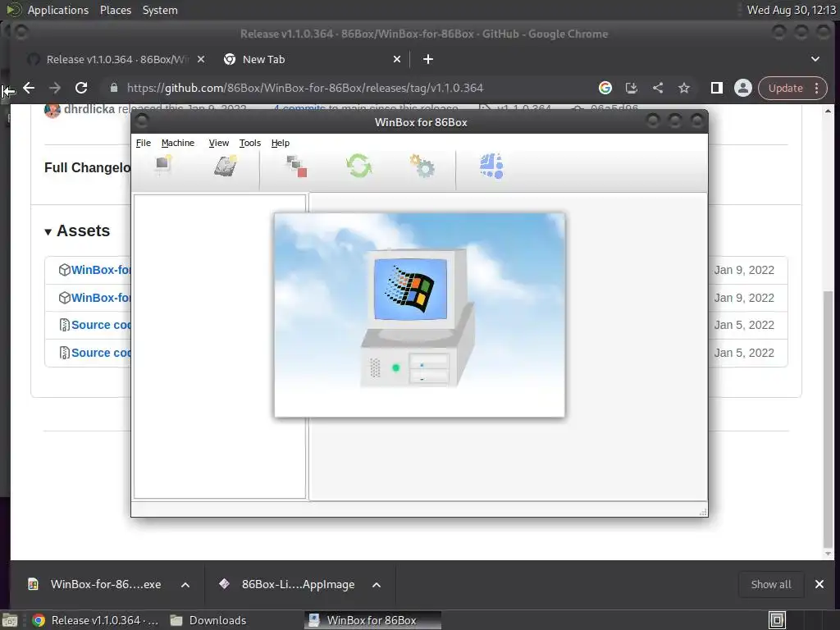Viewport: 840px width, 630px height.
Task: Click the date and time clock
Action: (x=792, y=10)
